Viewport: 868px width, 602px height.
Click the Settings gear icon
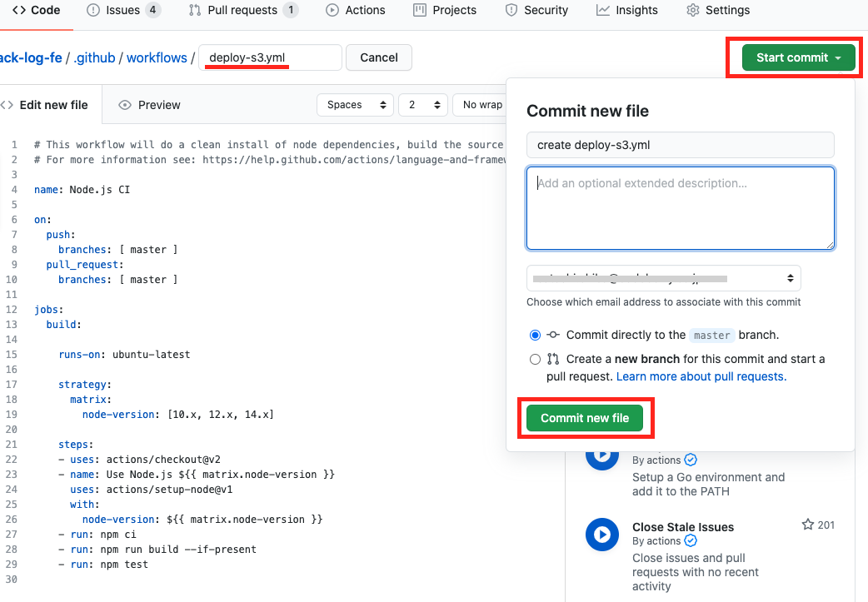pyautogui.click(x=692, y=10)
